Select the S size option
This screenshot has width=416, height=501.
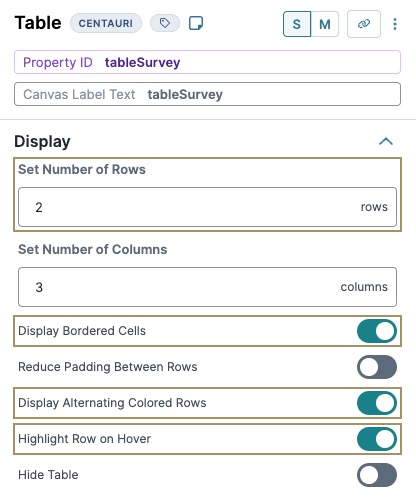click(297, 24)
